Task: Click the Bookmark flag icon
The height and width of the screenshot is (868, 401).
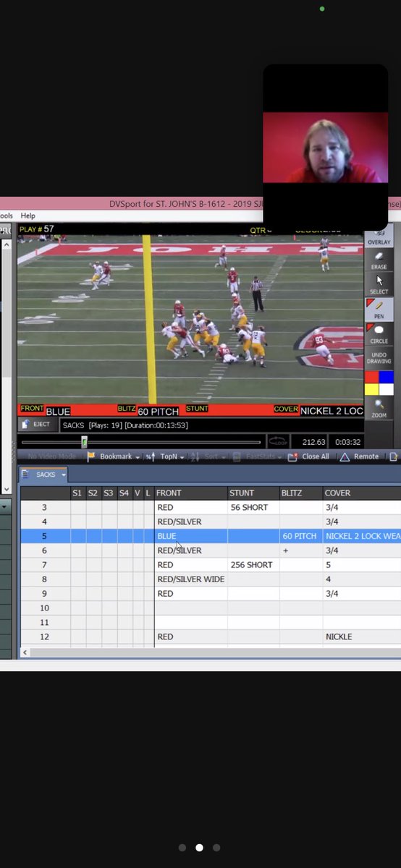Action: pyautogui.click(x=91, y=456)
